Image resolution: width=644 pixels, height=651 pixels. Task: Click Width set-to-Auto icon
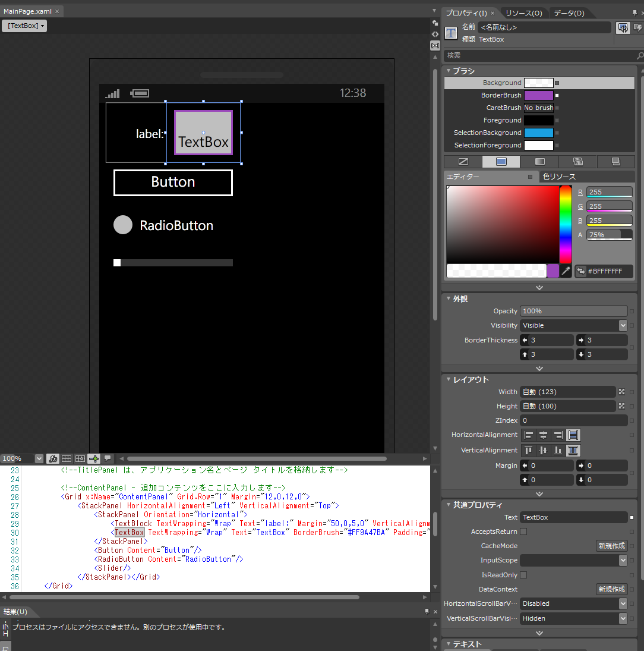pyautogui.click(x=622, y=392)
